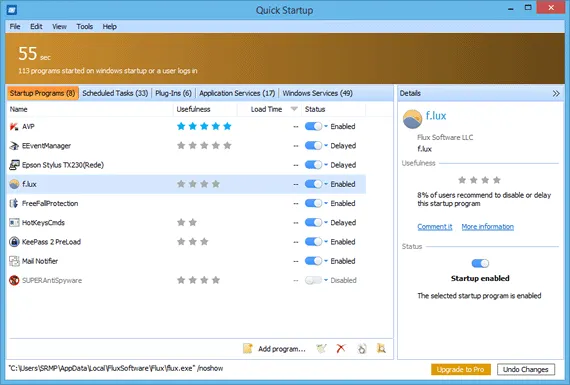Click the red X delete icon

coord(341,349)
